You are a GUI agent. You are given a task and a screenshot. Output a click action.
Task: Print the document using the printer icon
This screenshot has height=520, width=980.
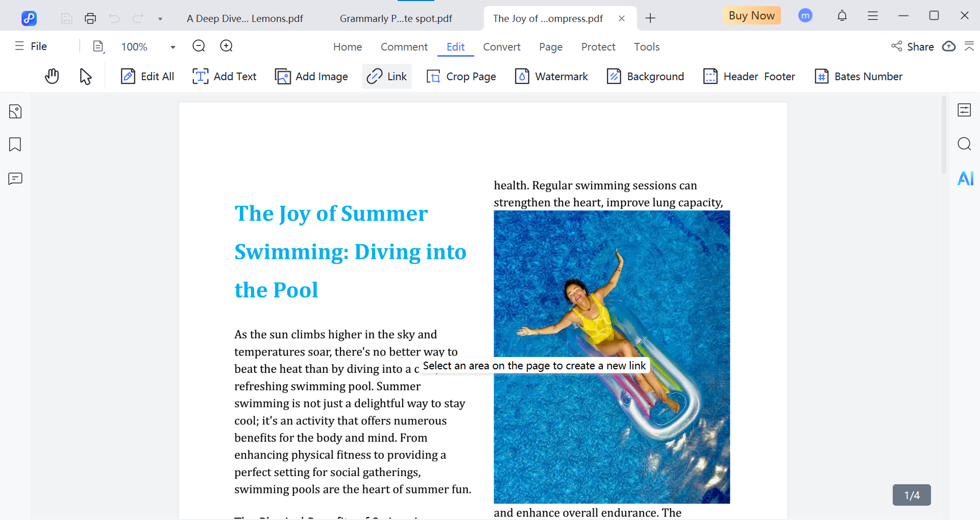[x=90, y=19]
